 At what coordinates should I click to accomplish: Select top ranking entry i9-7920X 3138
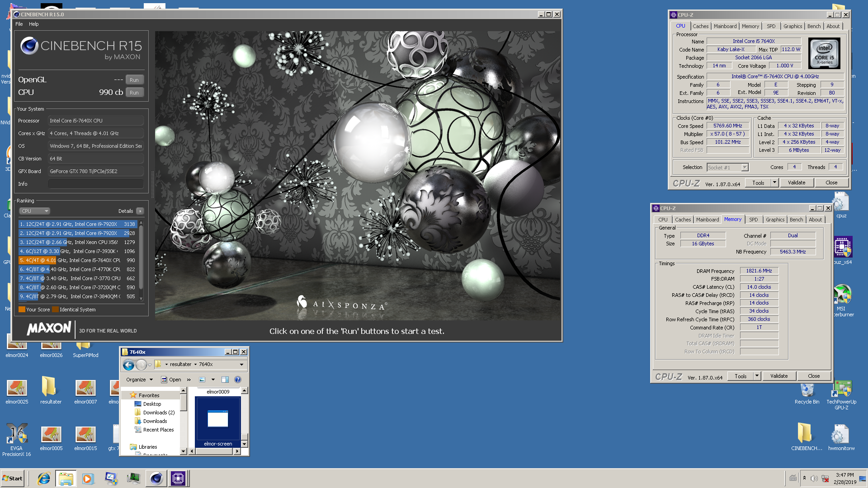coord(77,224)
